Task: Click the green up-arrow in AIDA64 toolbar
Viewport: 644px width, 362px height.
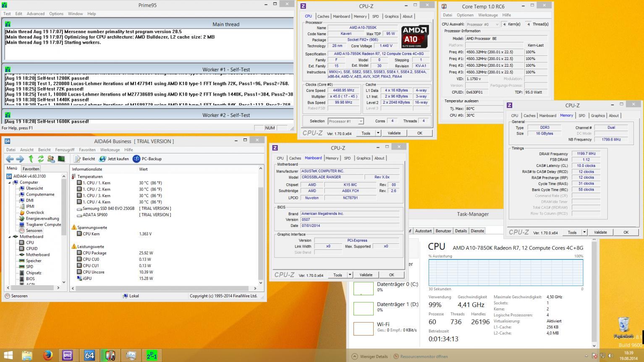Action: tap(31, 159)
